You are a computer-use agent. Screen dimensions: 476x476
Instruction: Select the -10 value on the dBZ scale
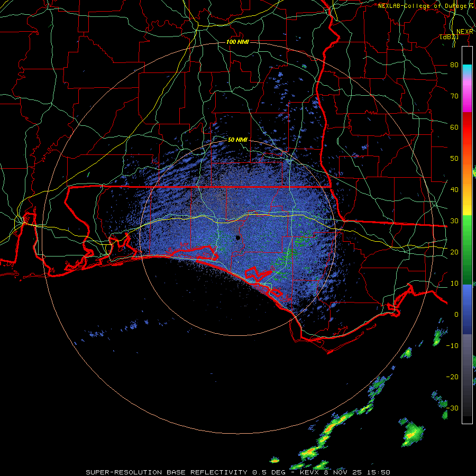coord(452,345)
